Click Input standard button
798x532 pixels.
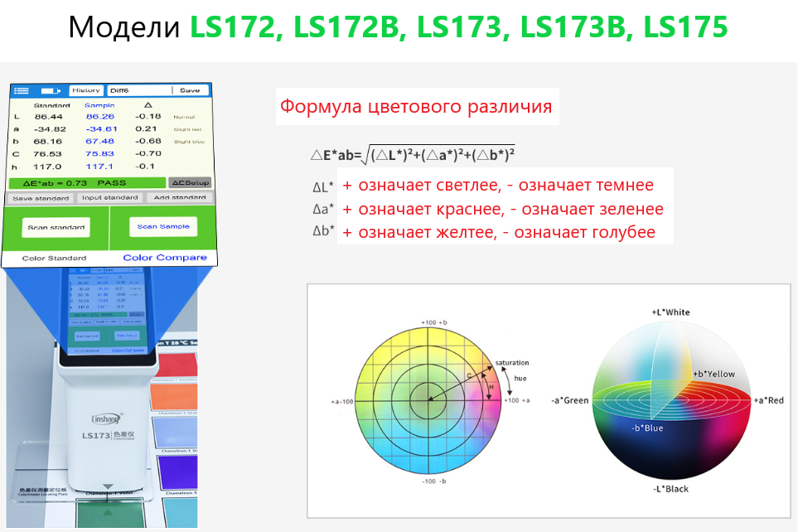[110, 197]
